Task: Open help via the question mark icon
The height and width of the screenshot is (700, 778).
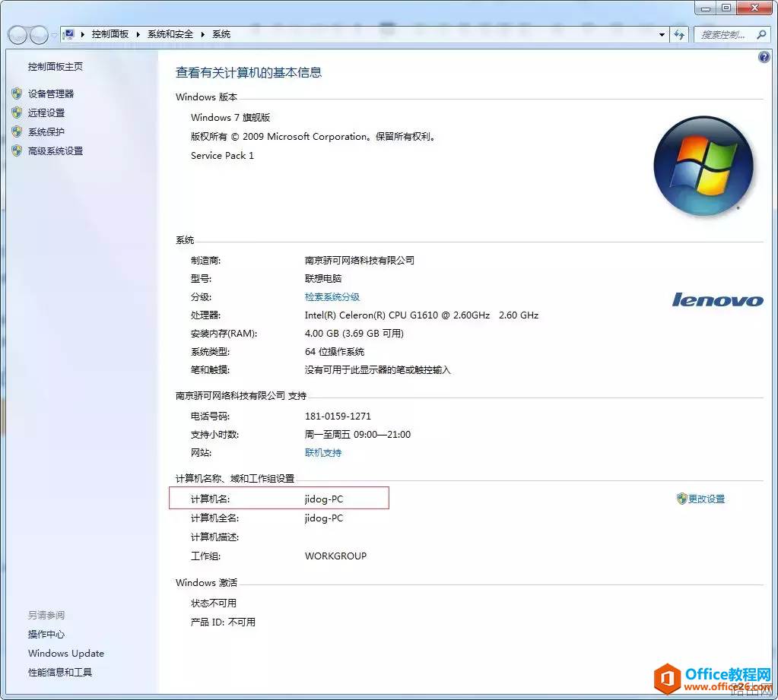Action: [764, 57]
